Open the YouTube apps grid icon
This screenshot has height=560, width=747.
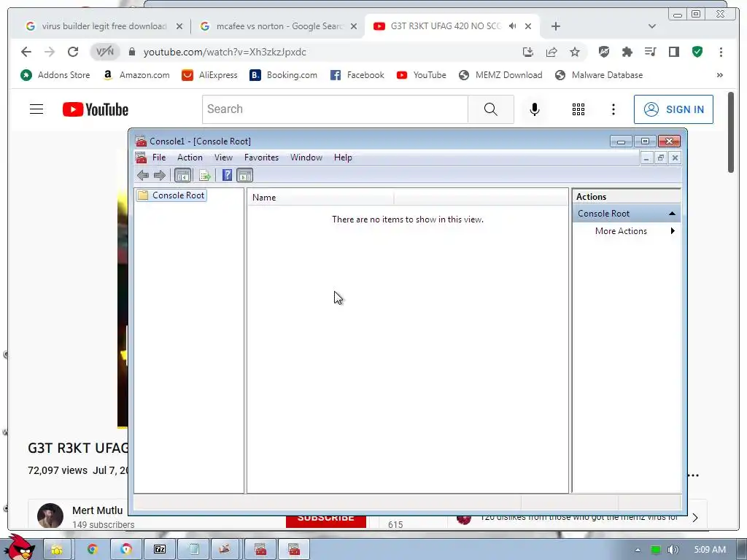pos(578,109)
